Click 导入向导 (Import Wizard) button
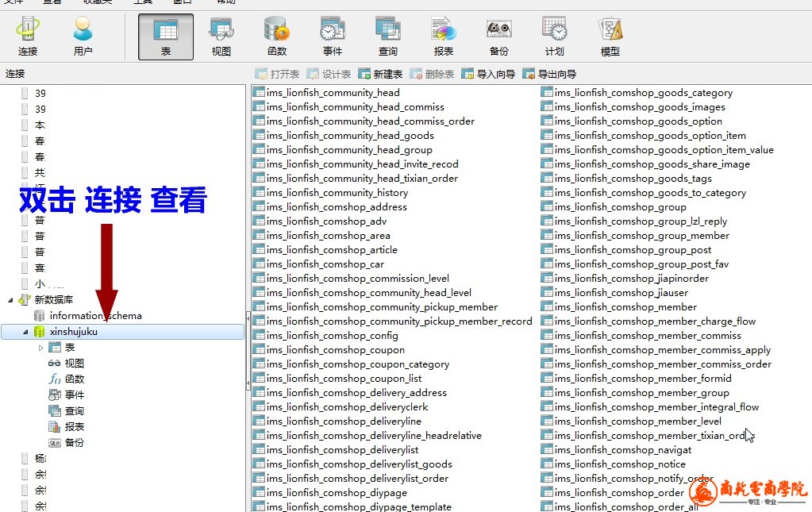Screen dimensions: 812x512 point(488,74)
